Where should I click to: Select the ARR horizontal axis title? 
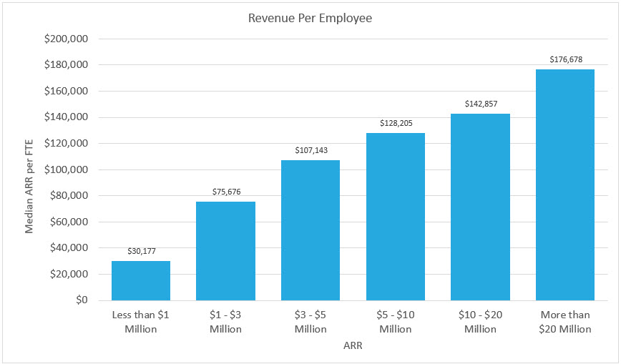click(x=353, y=346)
